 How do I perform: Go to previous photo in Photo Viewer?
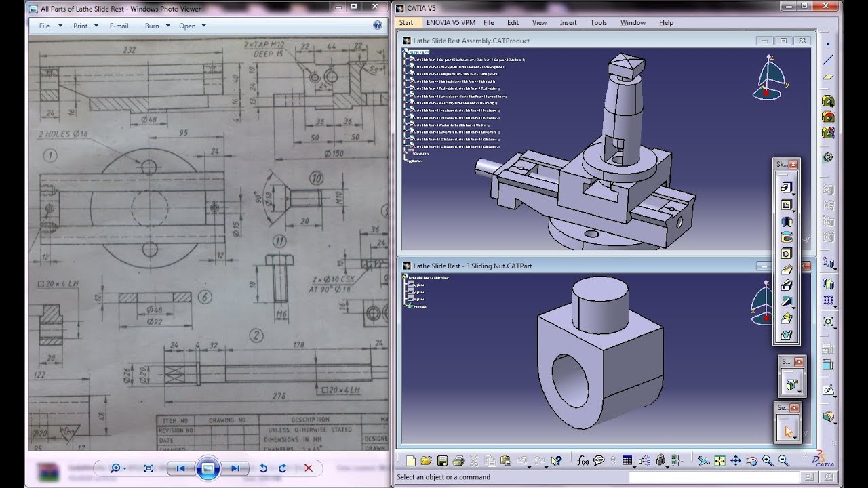click(x=180, y=468)
